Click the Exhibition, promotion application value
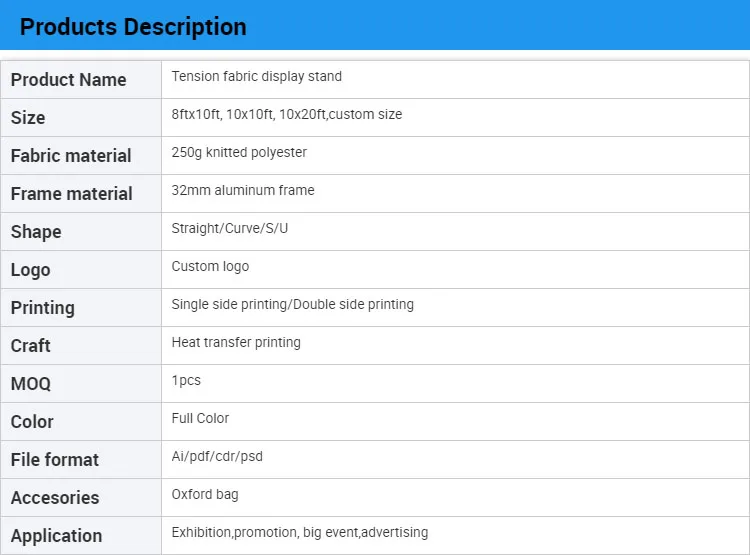The width and height of the screenshot is (750, 555). coord(300,532)
